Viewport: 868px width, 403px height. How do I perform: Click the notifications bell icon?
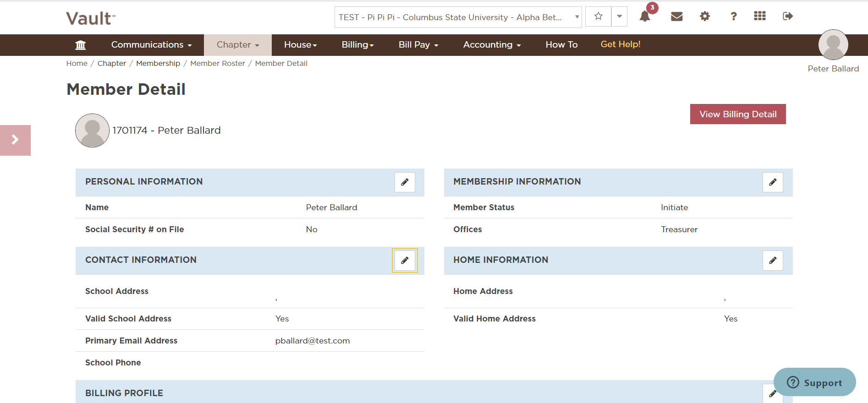[645, 16]
